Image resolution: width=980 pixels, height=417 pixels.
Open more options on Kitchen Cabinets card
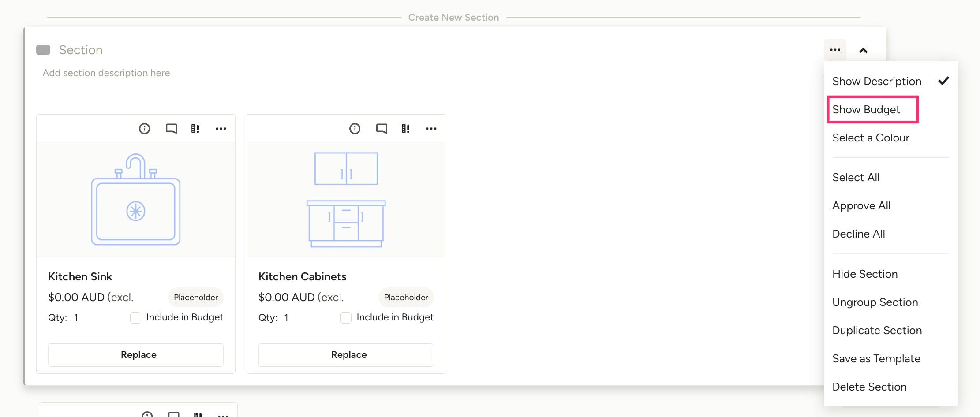(431, 129)
